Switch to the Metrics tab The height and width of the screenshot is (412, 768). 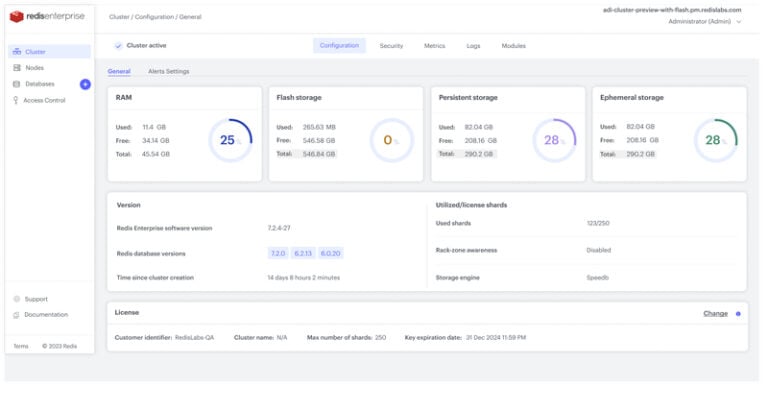point(434,46)
